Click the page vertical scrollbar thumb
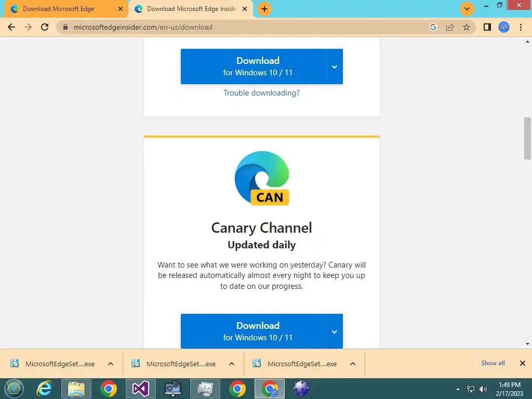The image size is (532, 399). [x=527, y=138]
